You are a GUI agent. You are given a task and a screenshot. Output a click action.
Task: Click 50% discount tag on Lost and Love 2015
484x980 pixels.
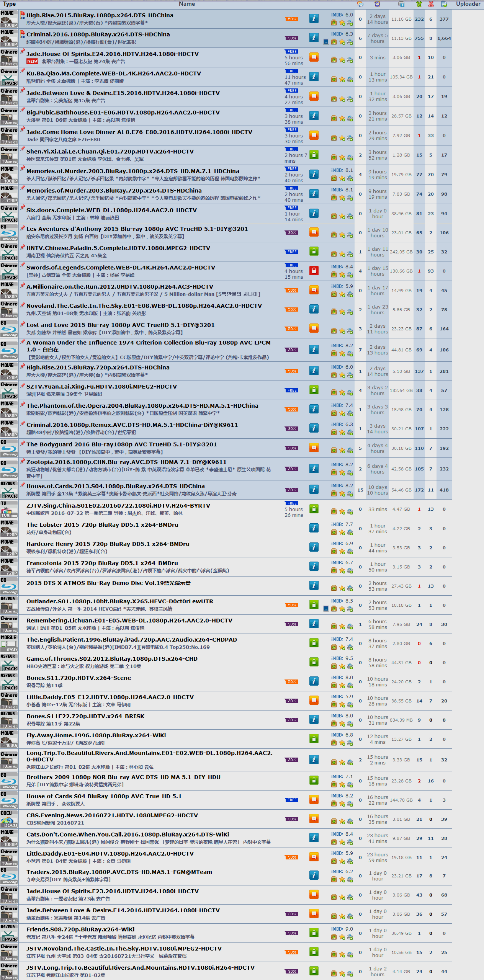pos(292,329)
